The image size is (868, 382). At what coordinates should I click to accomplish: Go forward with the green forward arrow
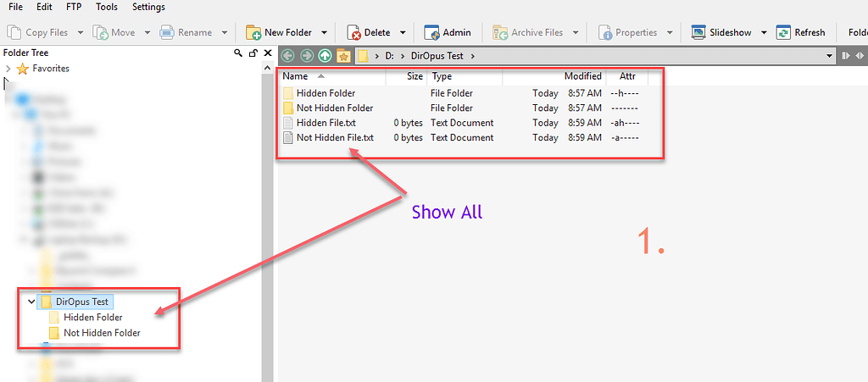click(x=306, y=55)
